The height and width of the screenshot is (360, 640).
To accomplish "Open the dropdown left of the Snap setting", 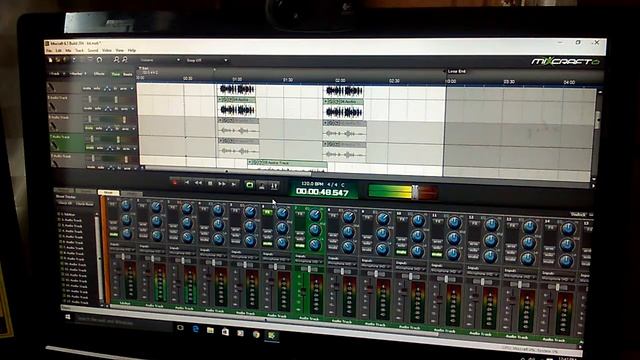I will point(159,60).
